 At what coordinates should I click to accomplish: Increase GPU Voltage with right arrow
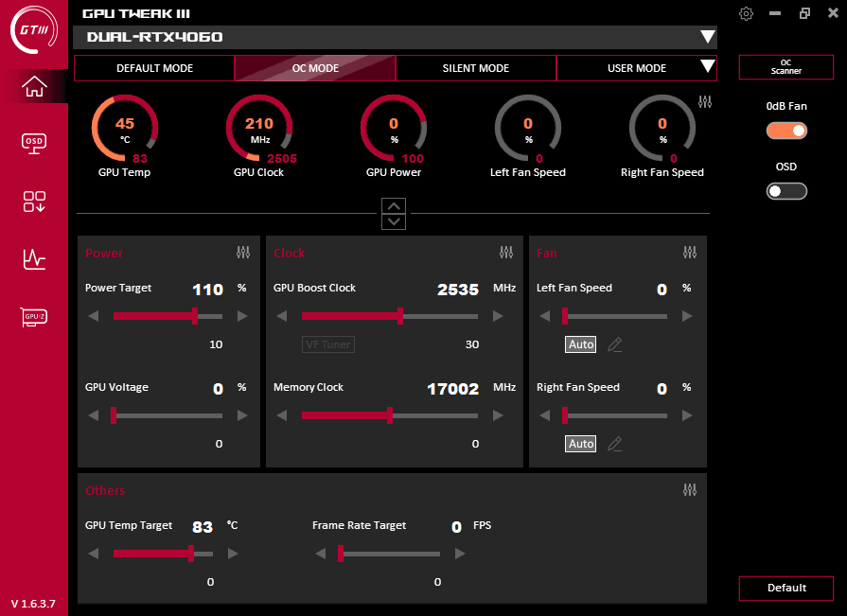(242, 415)
